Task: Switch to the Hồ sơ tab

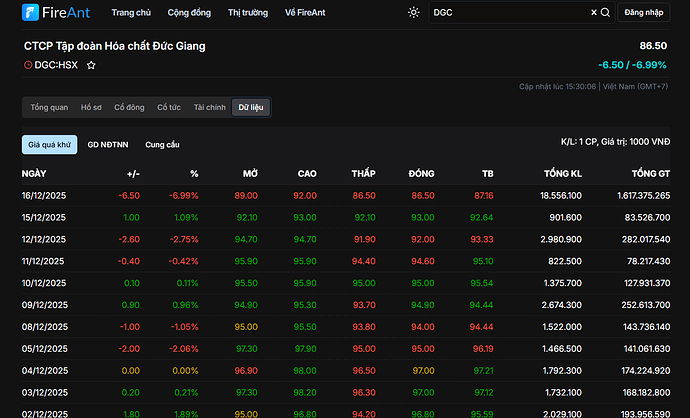Action: (x=91, y=107)
